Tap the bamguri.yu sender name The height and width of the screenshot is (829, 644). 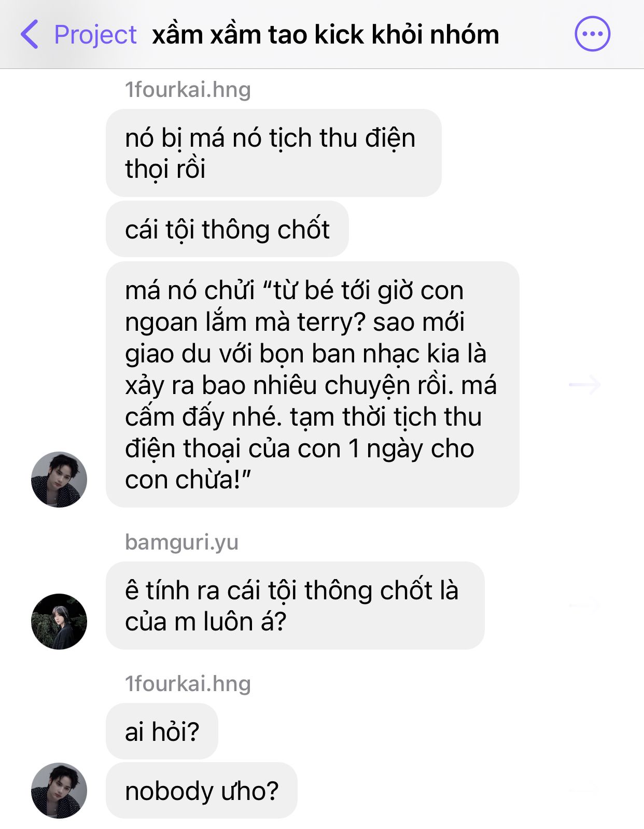pyautogui.click(x=181, y=542)
